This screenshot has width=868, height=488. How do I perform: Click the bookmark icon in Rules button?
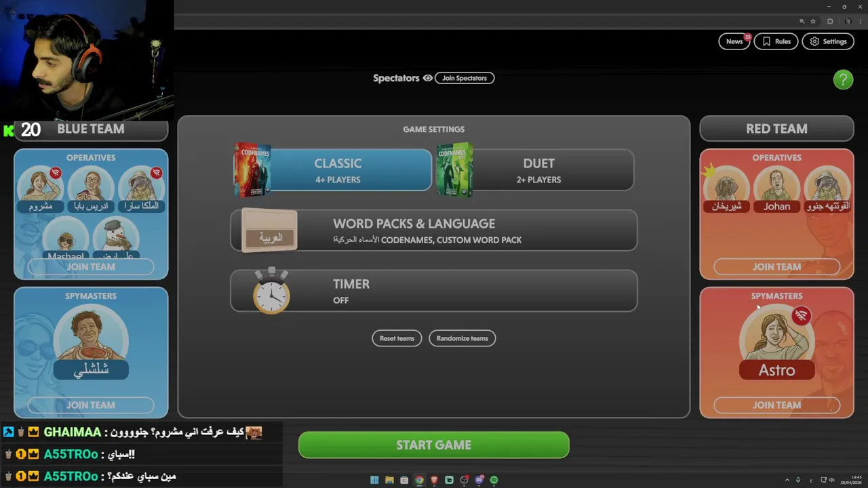(766, 41)
